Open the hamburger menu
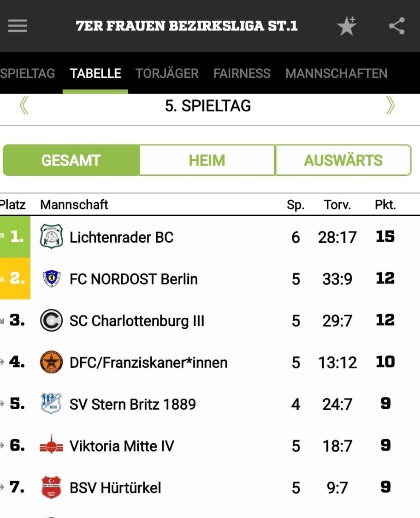Screen dimensions: 420x518 [x=18, y=26]
